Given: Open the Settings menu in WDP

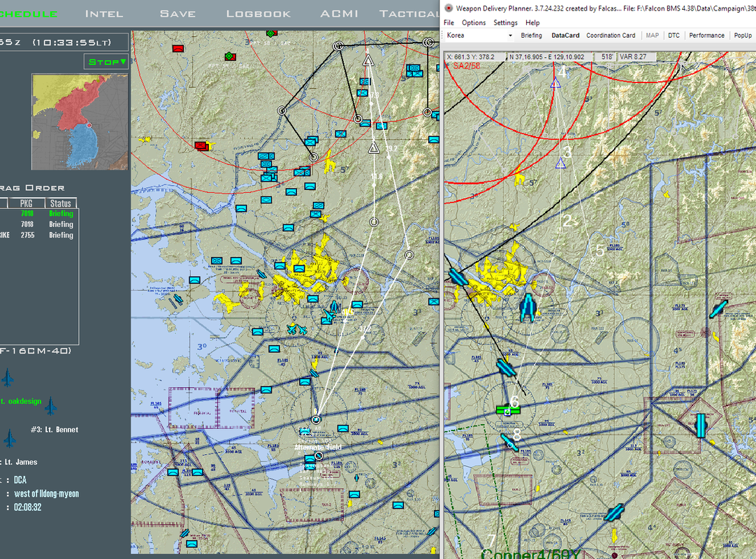Looking at the screenshot, I should tap(505, 22).
